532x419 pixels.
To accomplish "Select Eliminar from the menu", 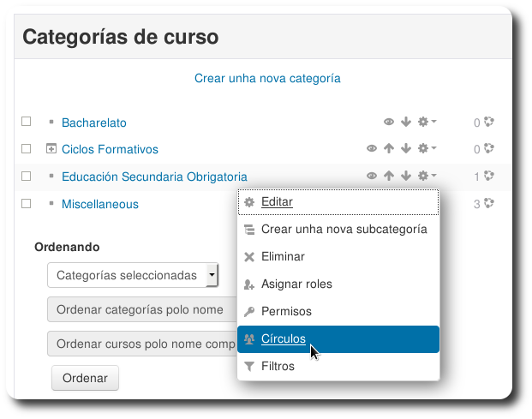I will [x=338, y=257].
